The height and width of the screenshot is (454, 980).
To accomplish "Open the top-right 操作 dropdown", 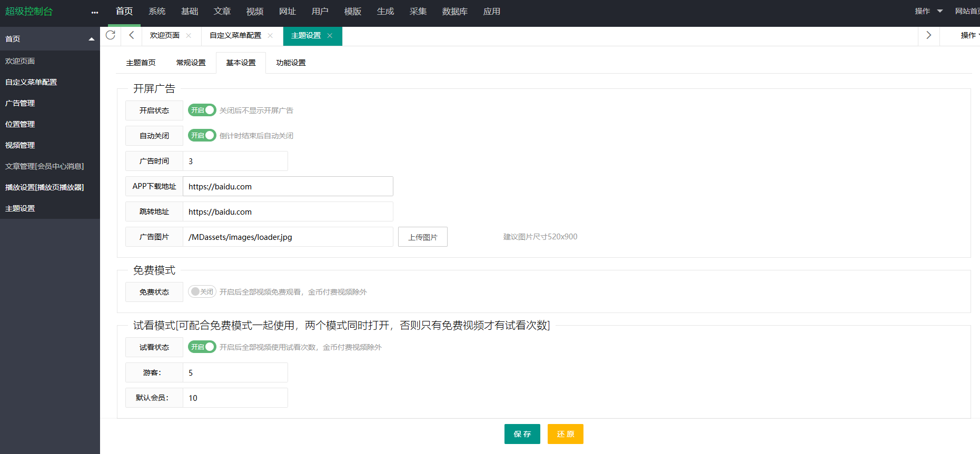I will coord(928,11).
